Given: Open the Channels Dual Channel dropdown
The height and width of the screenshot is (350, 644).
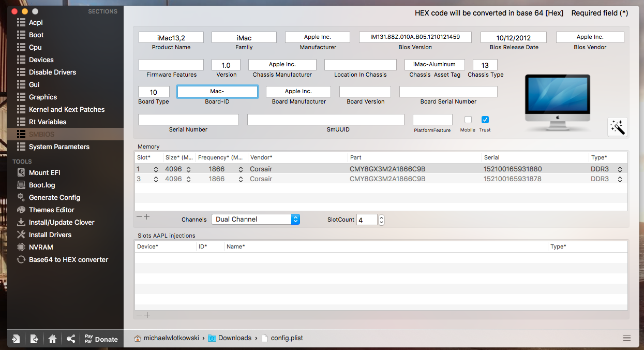Looking at the screenshot, I should pyautogui.click(x=256, y=219).
